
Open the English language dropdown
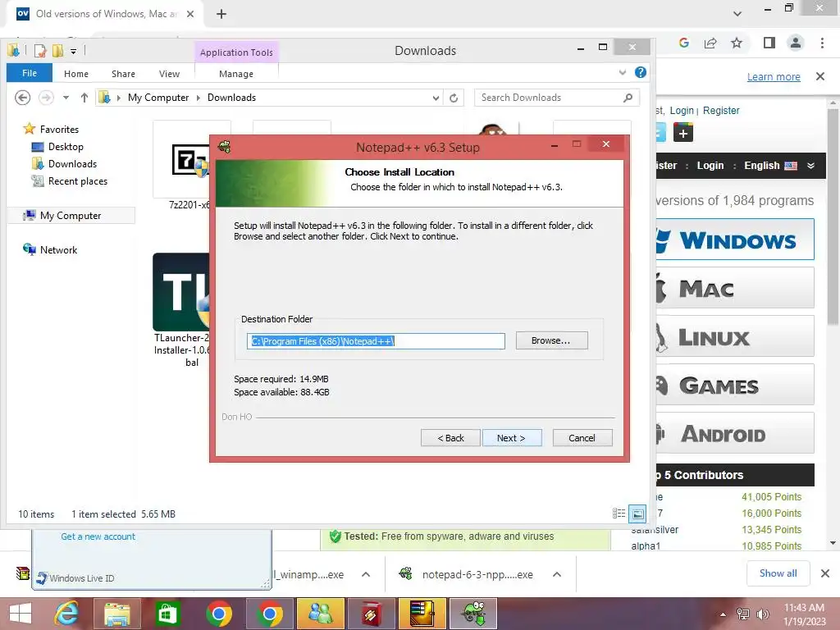(779, 166)
